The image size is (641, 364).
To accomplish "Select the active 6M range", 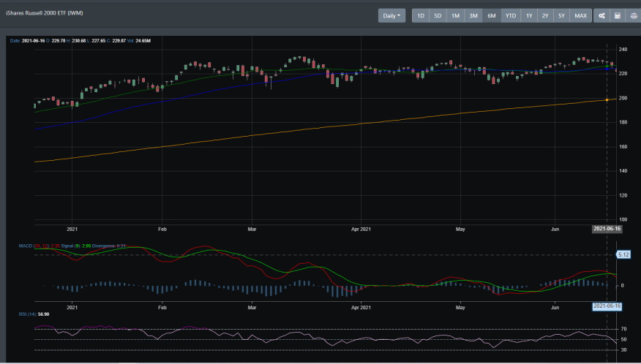I will tap(491, 15).
